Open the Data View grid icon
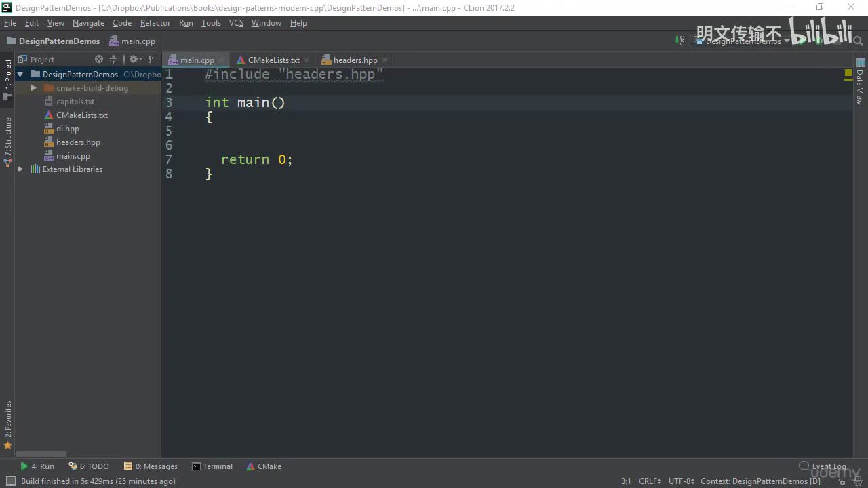This screenshot has width=868, height=488. click(861, 62)
